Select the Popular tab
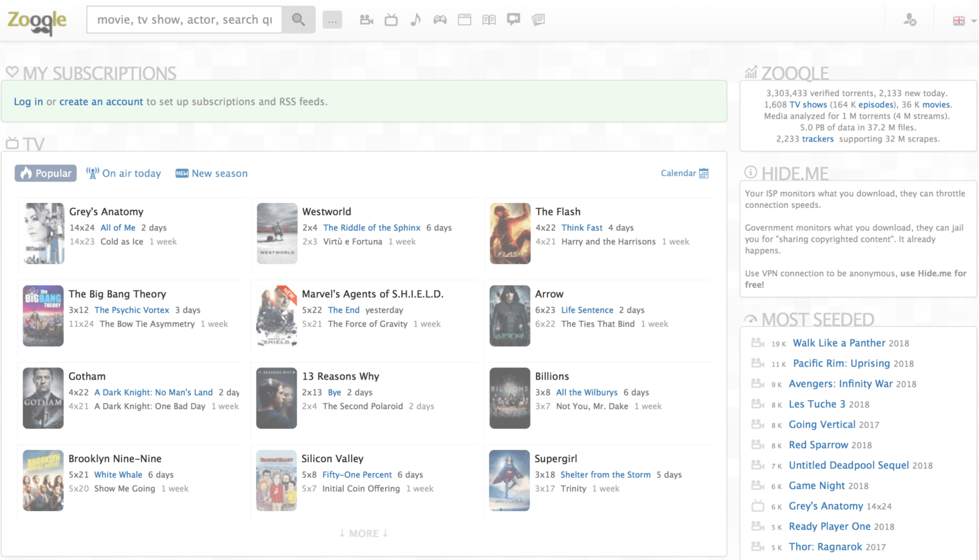This screenshot has height=560, width=979. click(46, 173)
